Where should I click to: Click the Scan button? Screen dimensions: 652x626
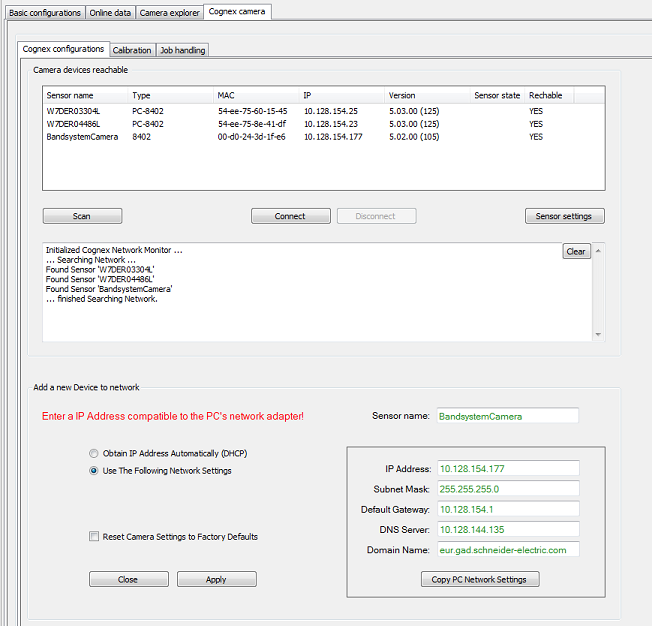tap(82, 216)
